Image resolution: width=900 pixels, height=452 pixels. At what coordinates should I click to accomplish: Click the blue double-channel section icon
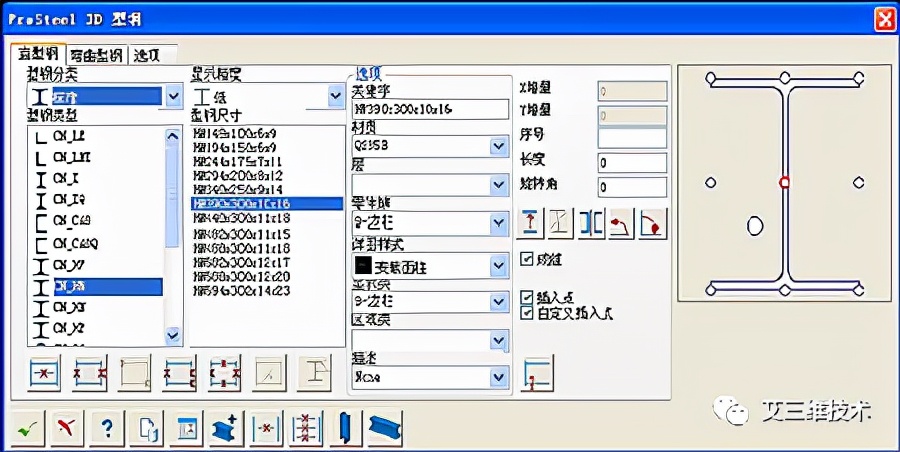(x=591, y=224)
